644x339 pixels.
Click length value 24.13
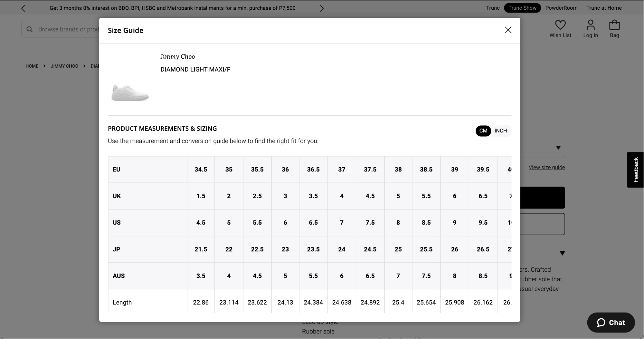[285, 302]
